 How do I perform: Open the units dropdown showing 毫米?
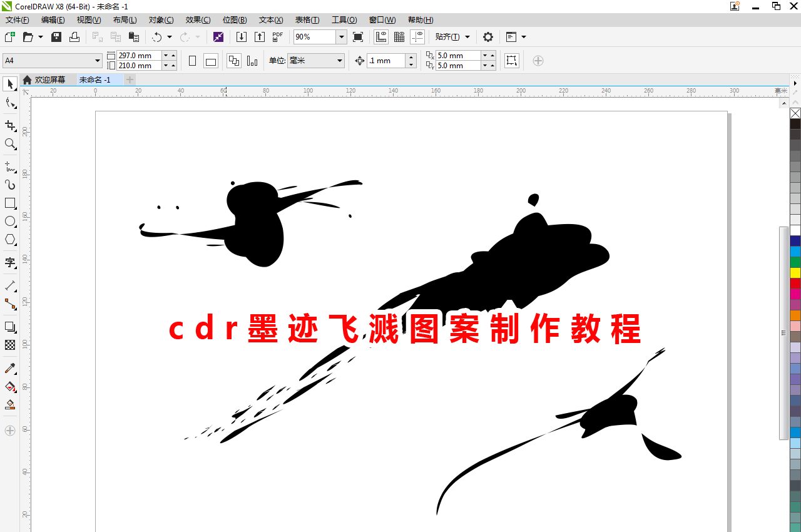339,60
